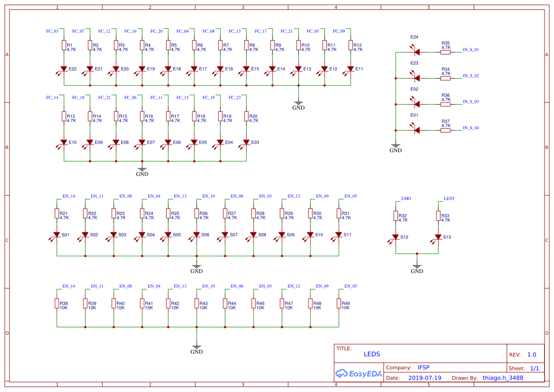This screenshot has height=392, width=554.
Task: Select the FC_03 net label
Action: 52,31
